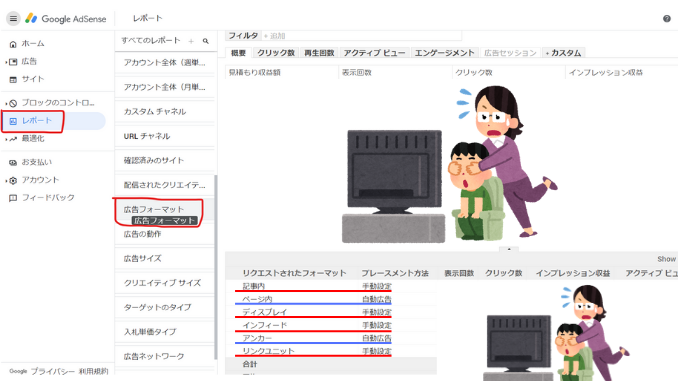Sort by インプレッション収益 table column header
This screenshot has height=381, width=678.
point(573,273)
